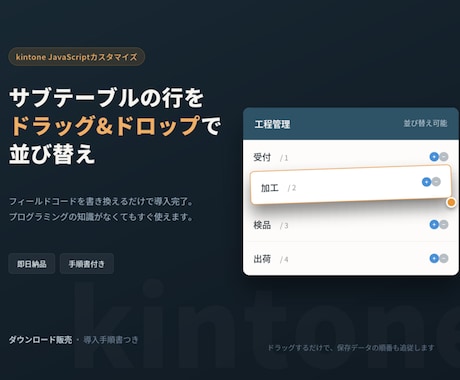
Task: Click the ダウンロード販売 text
Action: coord(40,340)
